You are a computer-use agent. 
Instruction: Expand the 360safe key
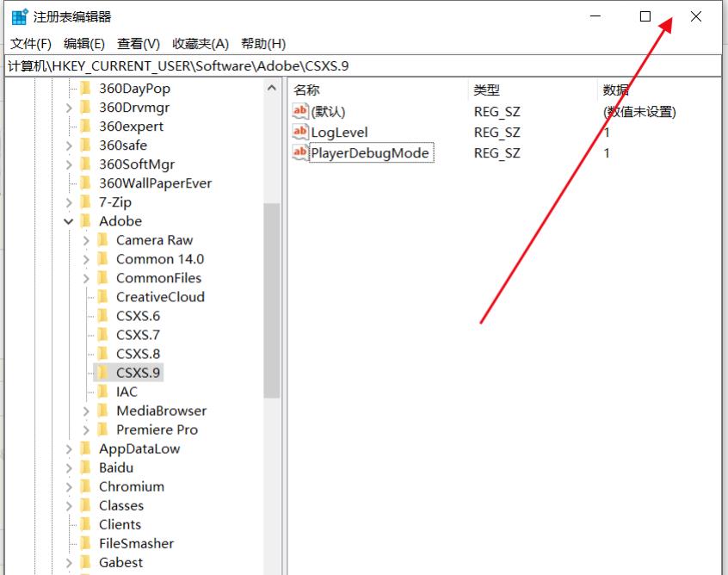coord(69,145)
